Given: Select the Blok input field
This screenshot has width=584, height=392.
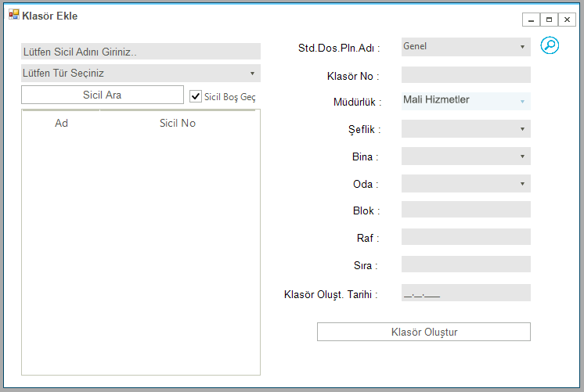Looking at the screenshot, I should [466, 210].
